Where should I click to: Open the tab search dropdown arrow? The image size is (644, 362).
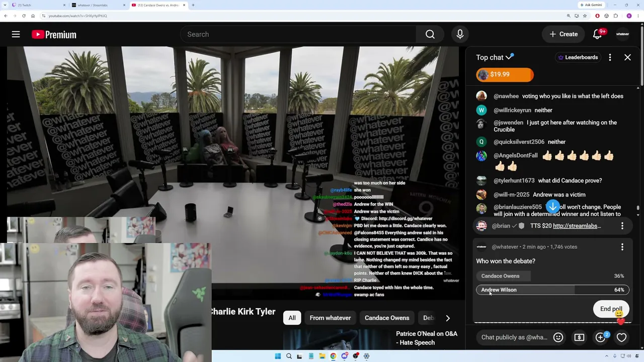5,5
